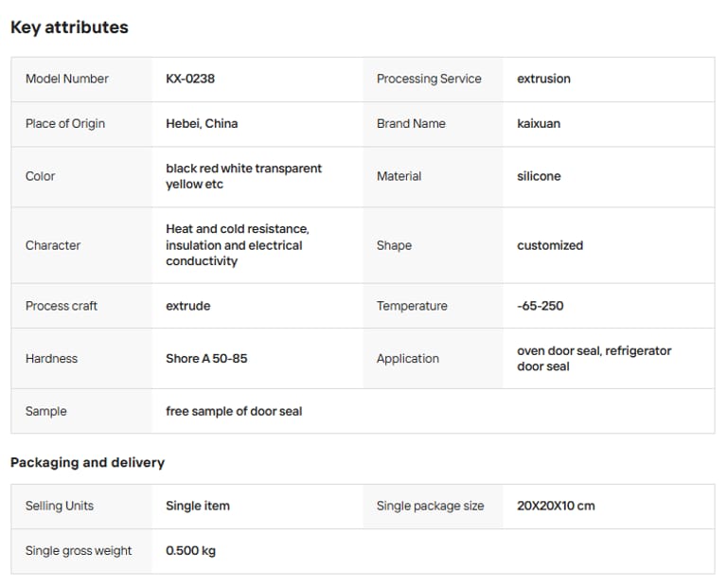The image size is (727, 588).
Task: Select the KX-0238 model number value
Action: point(190,79)
